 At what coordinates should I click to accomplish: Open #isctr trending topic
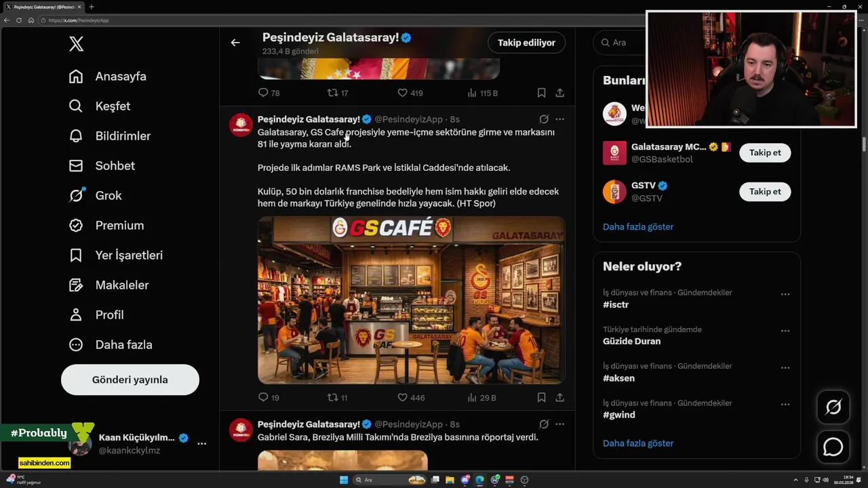[x=616, y=305]
